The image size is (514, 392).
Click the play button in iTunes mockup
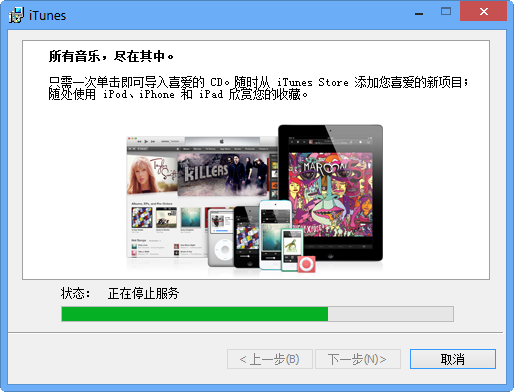[x=146, y=142]
